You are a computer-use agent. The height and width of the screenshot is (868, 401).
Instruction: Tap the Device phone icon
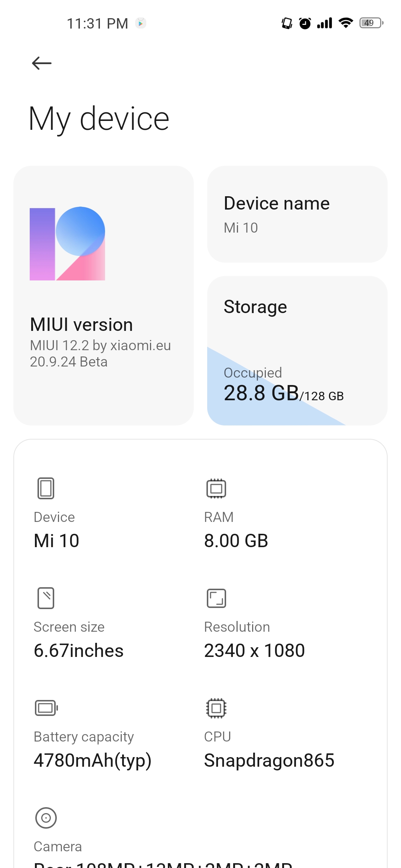(46, 488)
